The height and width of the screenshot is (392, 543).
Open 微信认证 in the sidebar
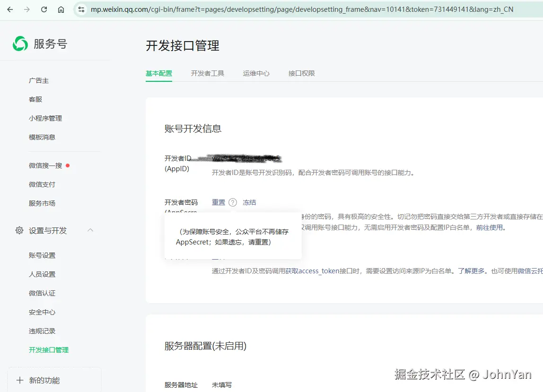pos(42,293)
